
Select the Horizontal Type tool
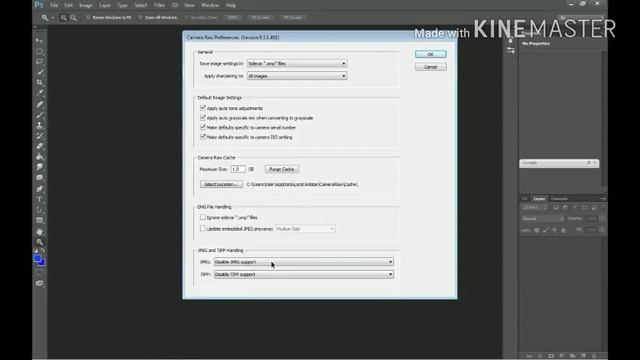pos(39,199)
